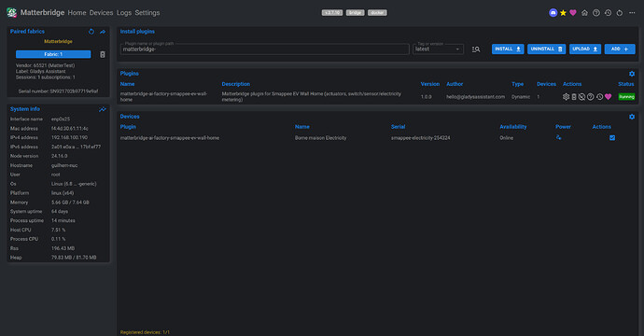The height and width of the screenshot is (336, 644).
Task: Click the docker badge in header
Action: point(377,13)
